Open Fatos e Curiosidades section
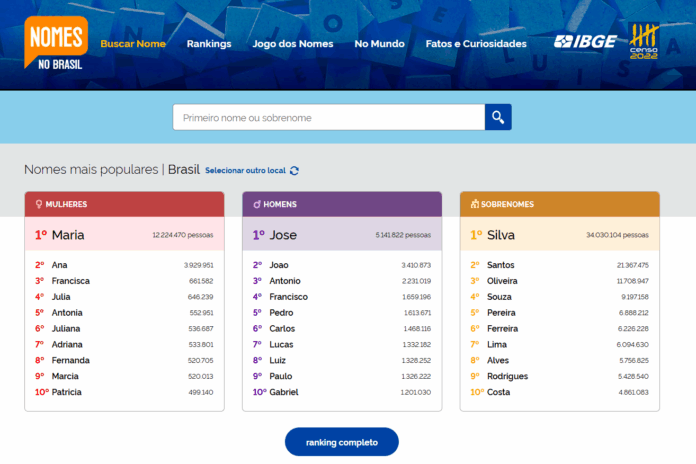Viewport: 696px width, 464px height. coord(475,44)
